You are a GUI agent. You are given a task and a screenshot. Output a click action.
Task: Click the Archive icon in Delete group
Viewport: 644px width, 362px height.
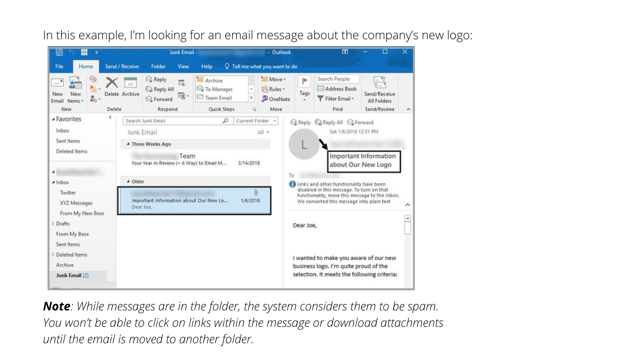pyautogui.click(x=130, y=83)
